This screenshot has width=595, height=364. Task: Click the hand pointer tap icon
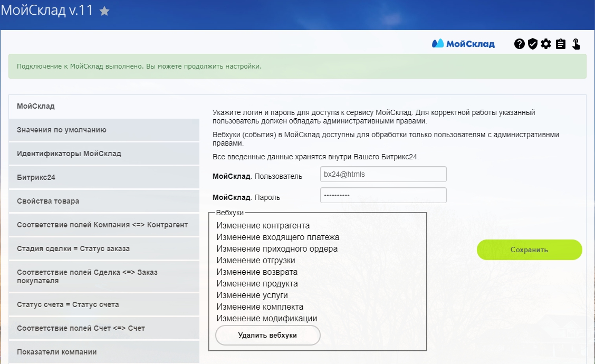coord(575,44)
